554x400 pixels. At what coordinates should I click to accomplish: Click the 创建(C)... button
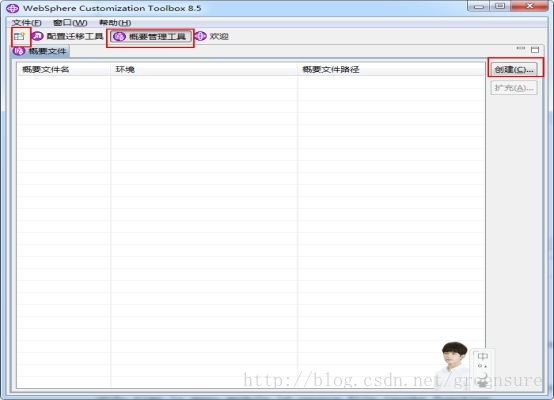(x=514, y=69)
